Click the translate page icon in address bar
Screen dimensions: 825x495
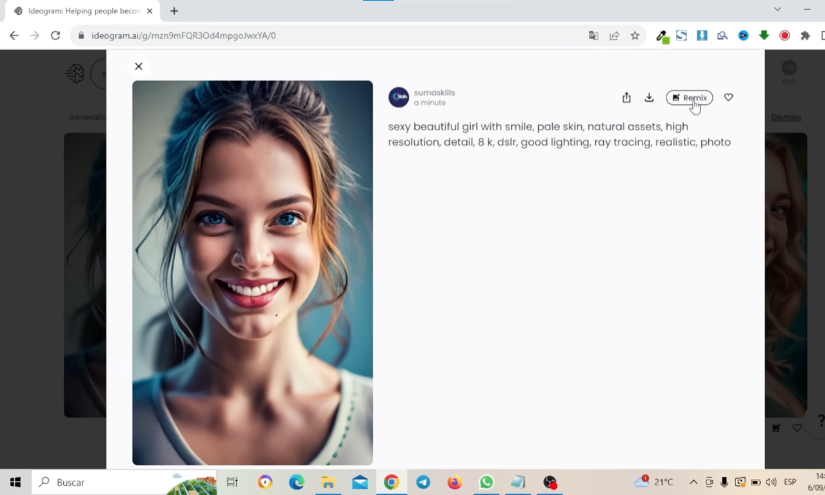click(x=593, y=35)
